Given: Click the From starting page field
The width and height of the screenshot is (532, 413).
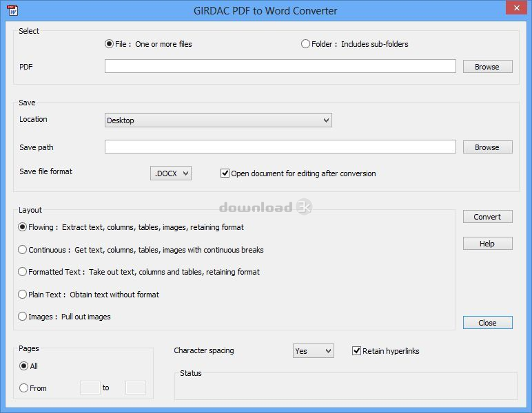Looking at the screenshot, I should pos(90,388).
